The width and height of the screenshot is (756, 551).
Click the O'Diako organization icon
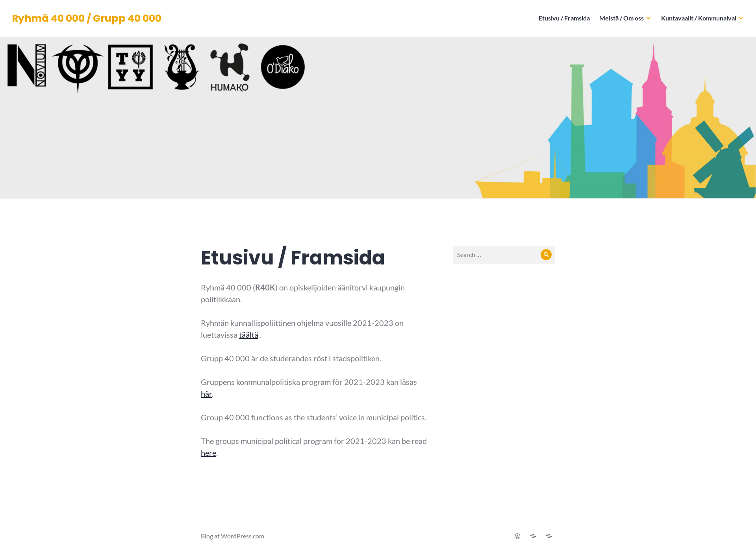(282, 67)
